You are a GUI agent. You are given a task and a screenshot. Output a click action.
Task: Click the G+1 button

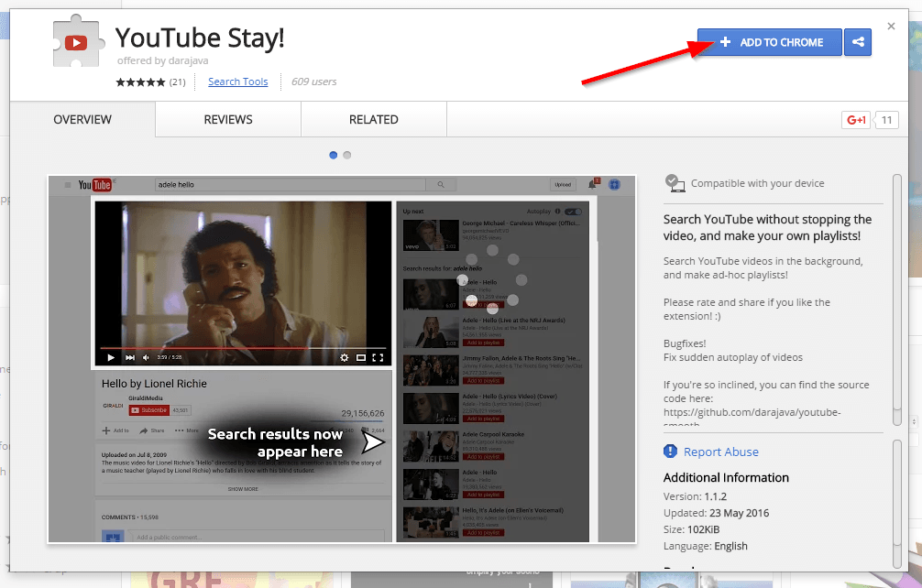[856, 120]
